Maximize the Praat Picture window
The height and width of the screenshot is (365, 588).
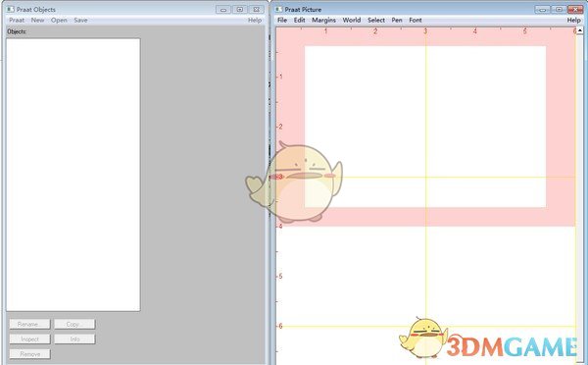(559, 10)
